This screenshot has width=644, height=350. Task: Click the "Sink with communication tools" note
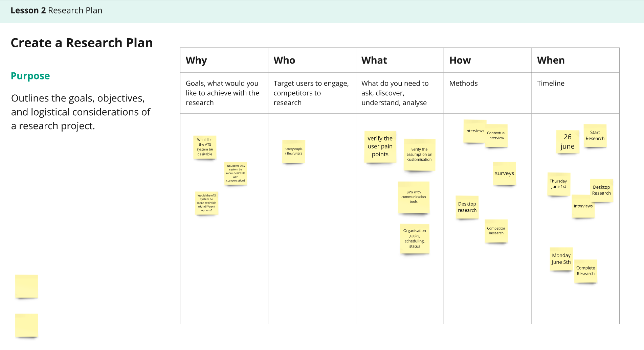[x=414, y=197]
